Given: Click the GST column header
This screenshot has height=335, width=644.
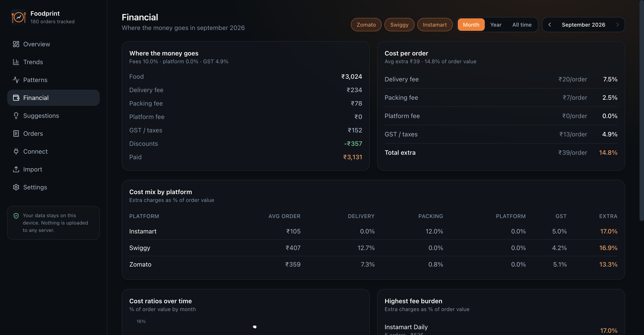Looking at the screenshot, I should 561,216.
